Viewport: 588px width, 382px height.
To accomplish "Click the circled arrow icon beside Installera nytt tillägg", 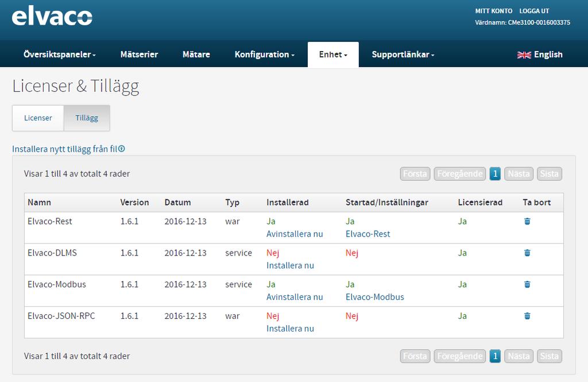I will click(x=122, y=149).
